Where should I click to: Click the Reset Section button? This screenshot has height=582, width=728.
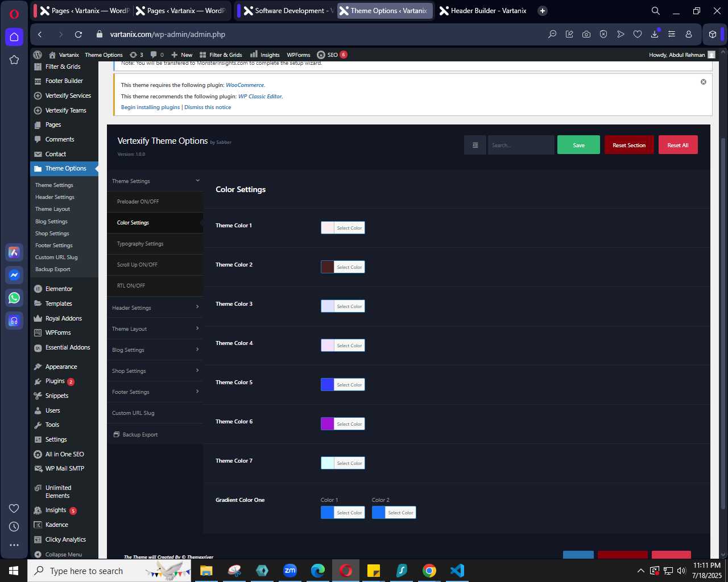pyautogui.click(x=629, y=145)
